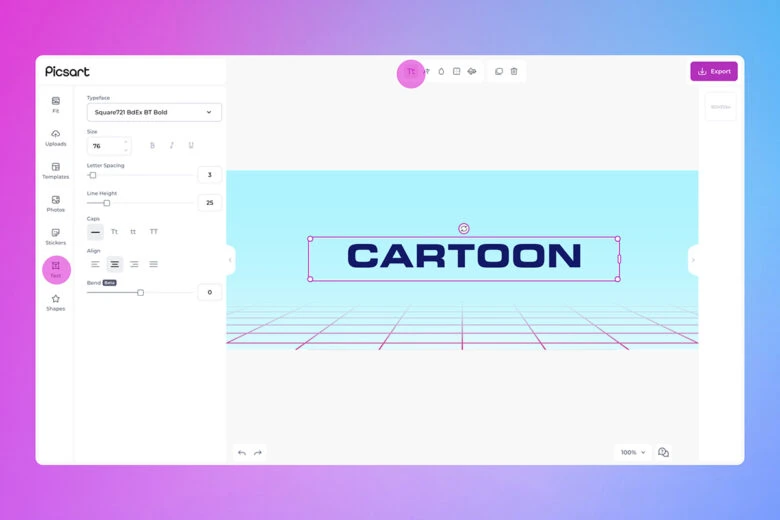Switch to the Fit tab

pos(55,104)
